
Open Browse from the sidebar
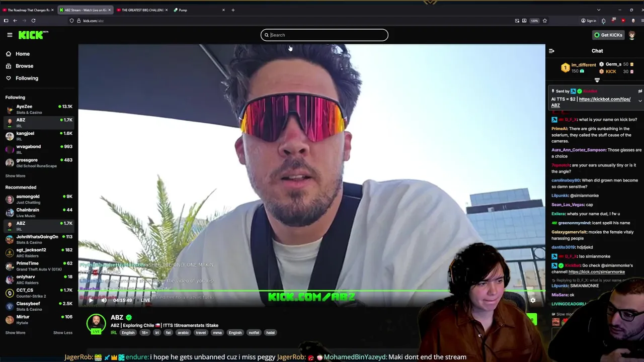[x=24, y=66]
